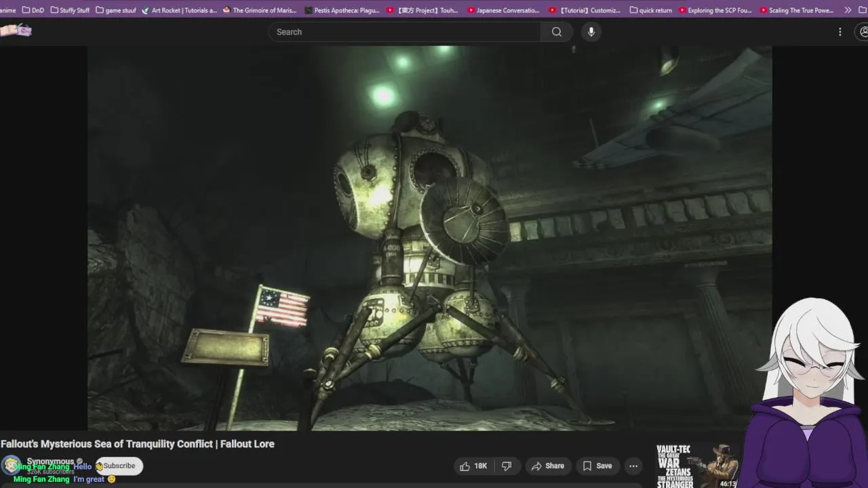Open The Grimoire of Maris bookmark
The height and width of the screenshot is (488, 868).
(x=260, y=10)
